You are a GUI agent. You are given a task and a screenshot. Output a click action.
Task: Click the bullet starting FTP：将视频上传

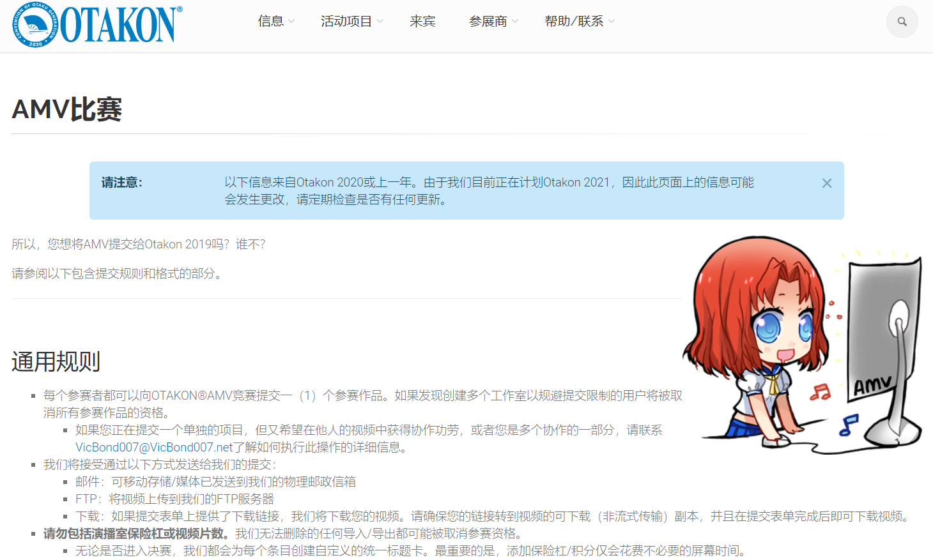174,499
